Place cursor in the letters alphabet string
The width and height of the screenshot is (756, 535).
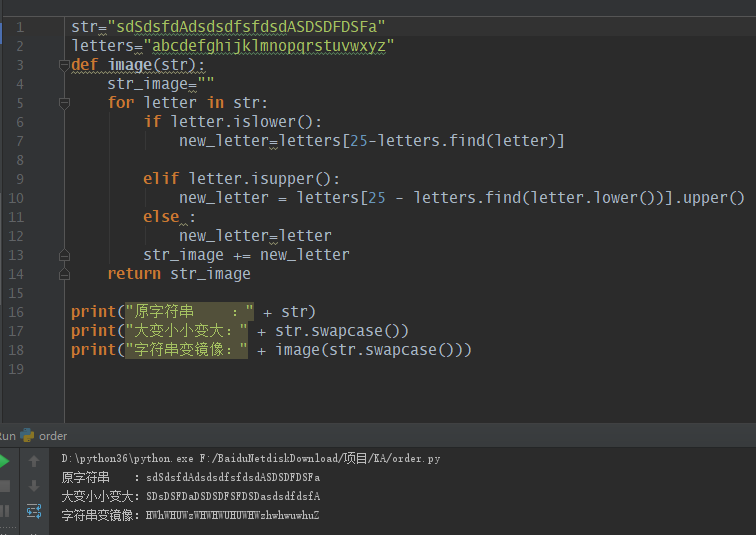(270, 46)
